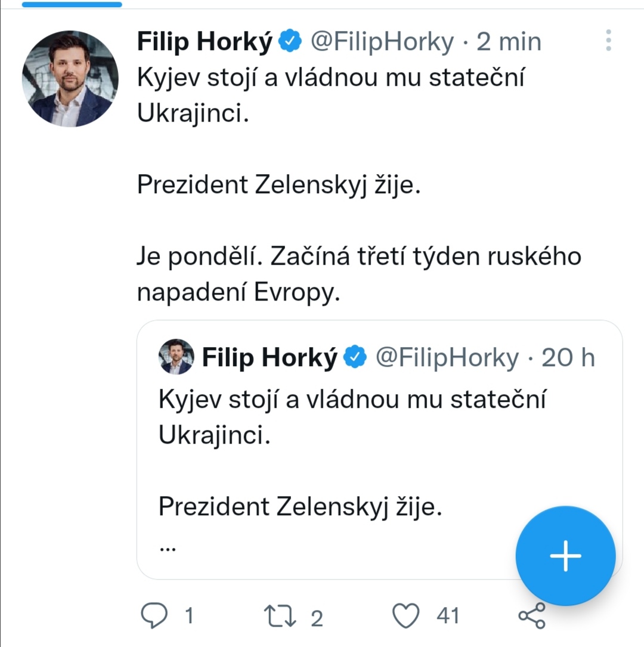The image size is (644, 647).
Task: Expand quoted tweet at the ellipsis
Action: [168, 547]
